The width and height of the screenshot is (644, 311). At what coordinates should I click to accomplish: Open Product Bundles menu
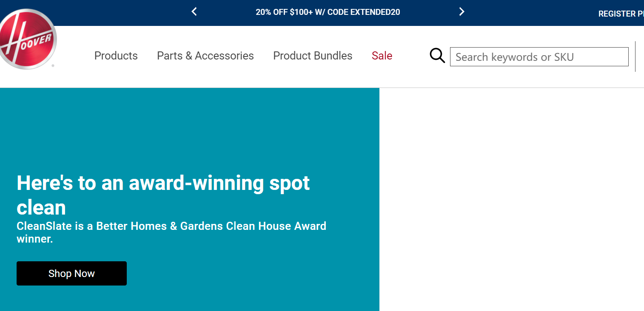coord(313,56)
